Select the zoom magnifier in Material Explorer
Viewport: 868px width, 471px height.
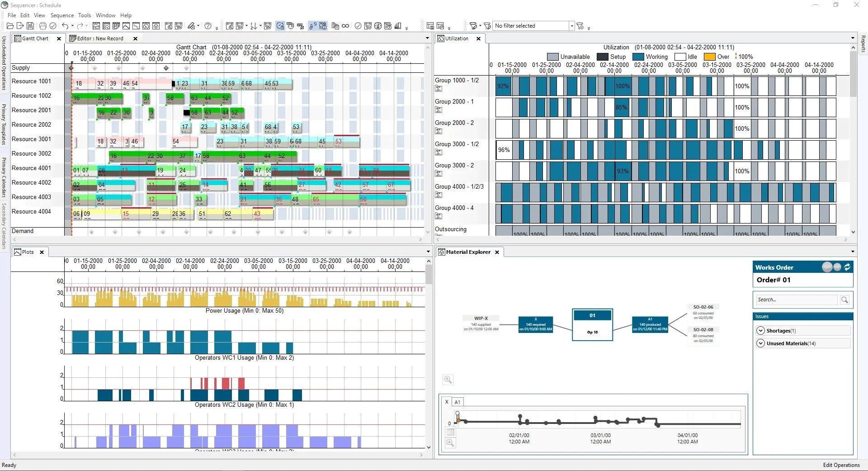[448, 380]
